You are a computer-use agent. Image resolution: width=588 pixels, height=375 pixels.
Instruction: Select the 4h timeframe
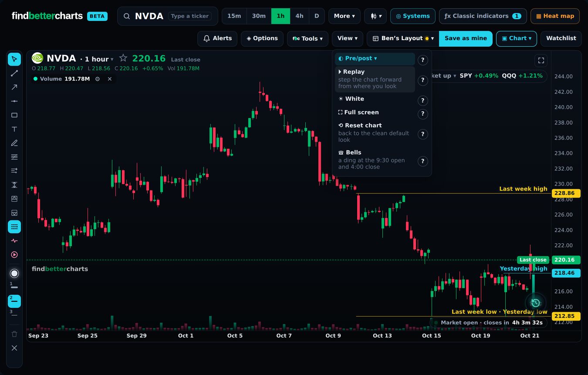[299, 16]
